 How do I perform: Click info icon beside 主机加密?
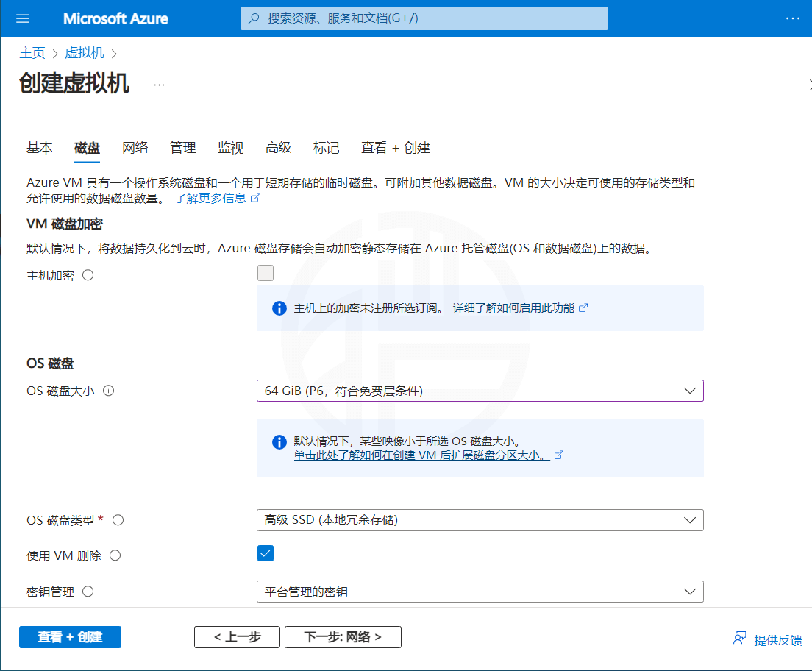pos(88,275)
